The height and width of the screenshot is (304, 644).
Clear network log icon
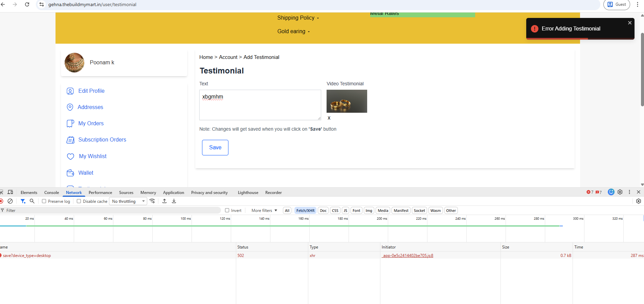click(10, 201)
